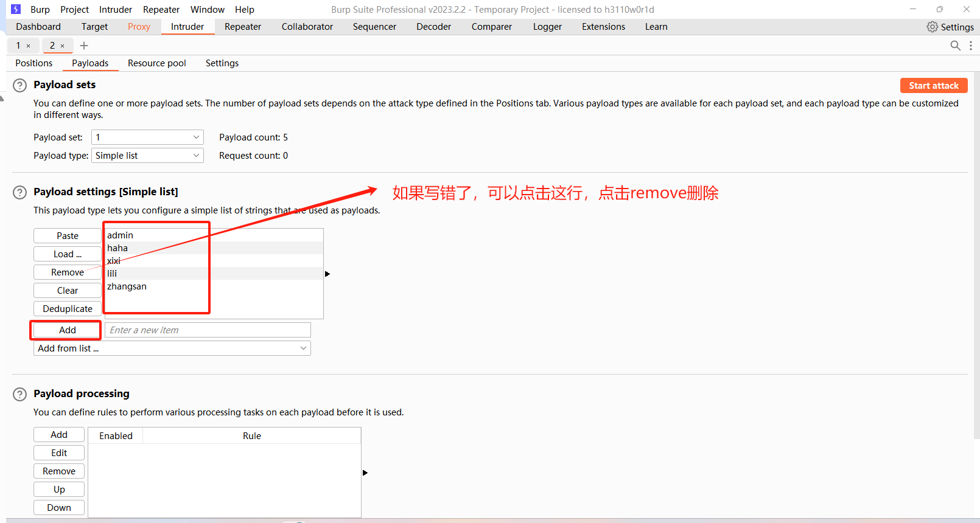Add a new Intruder tab with plus icon
This screenshot has height=523, width=980.
point(84,46)
